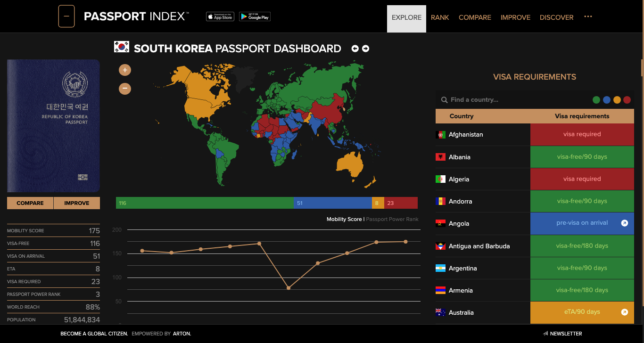Image resolution: width=644 pixels, height=343 pixels.
Task: Click the South Korea passport cover image
Action: (53, 126)
